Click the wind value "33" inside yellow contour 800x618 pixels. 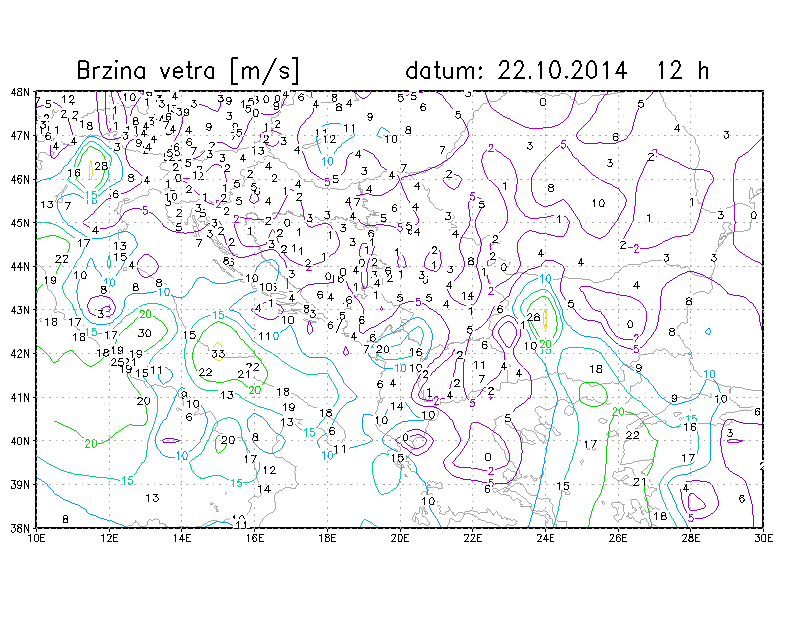click(x=218, y=353)
